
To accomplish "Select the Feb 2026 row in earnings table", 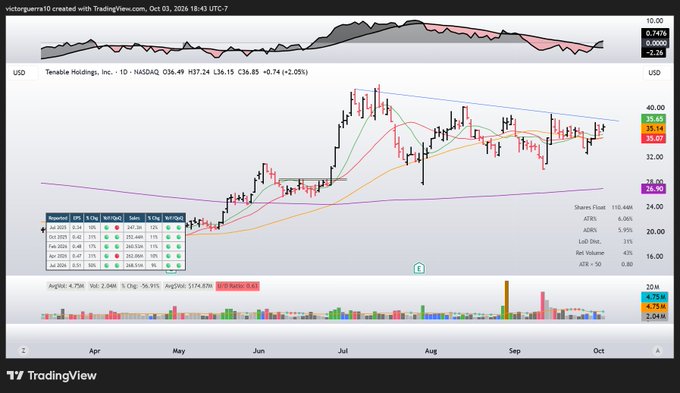I will coord(116,246).
